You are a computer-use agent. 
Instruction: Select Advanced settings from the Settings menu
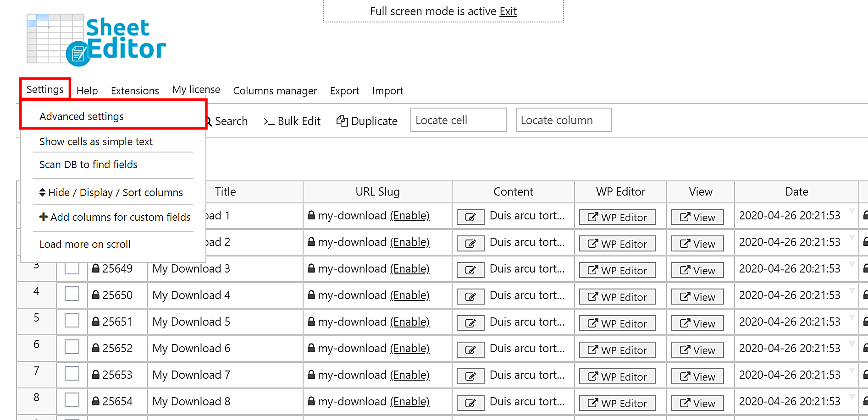pos(82,116)
